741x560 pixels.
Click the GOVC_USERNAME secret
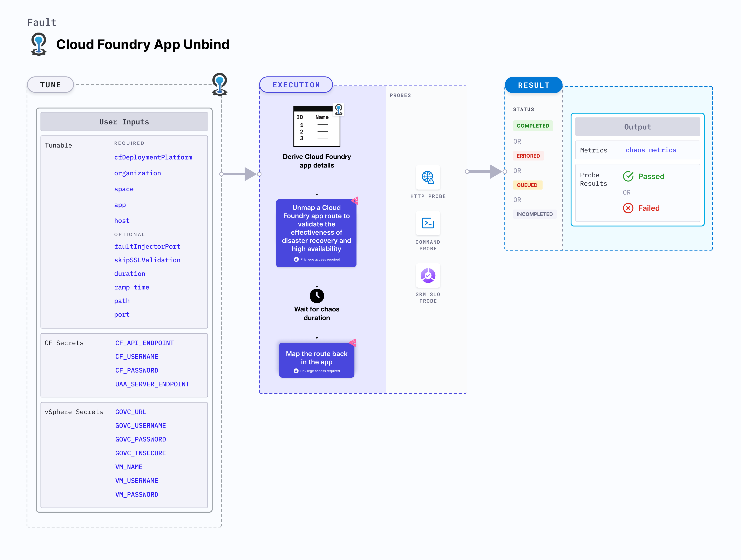pyautogui.click(x=140, y=425)
